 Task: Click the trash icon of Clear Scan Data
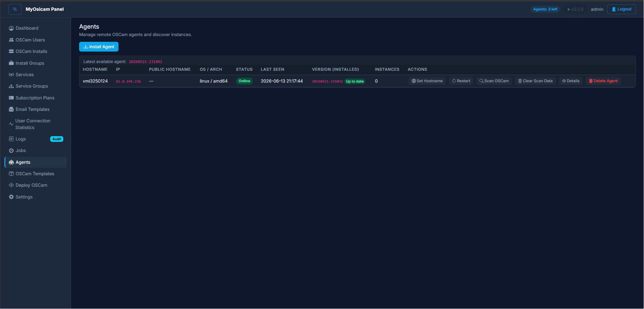tap(520, 81)
